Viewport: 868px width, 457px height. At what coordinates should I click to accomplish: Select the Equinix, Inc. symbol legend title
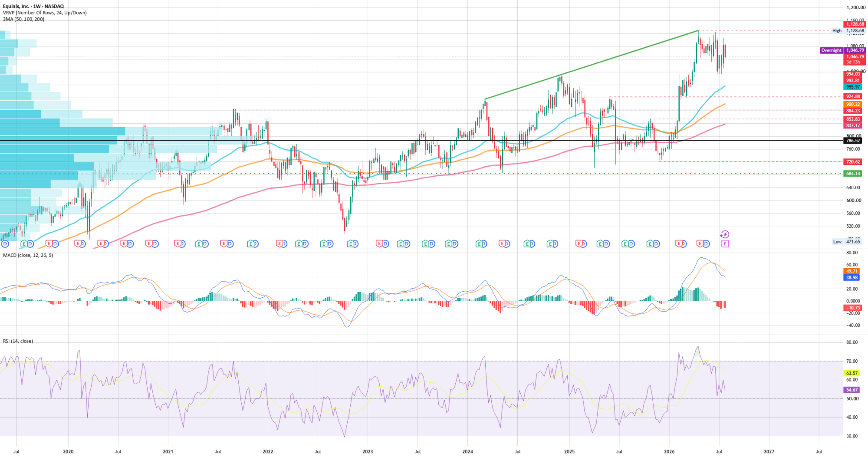coord(33,7)
